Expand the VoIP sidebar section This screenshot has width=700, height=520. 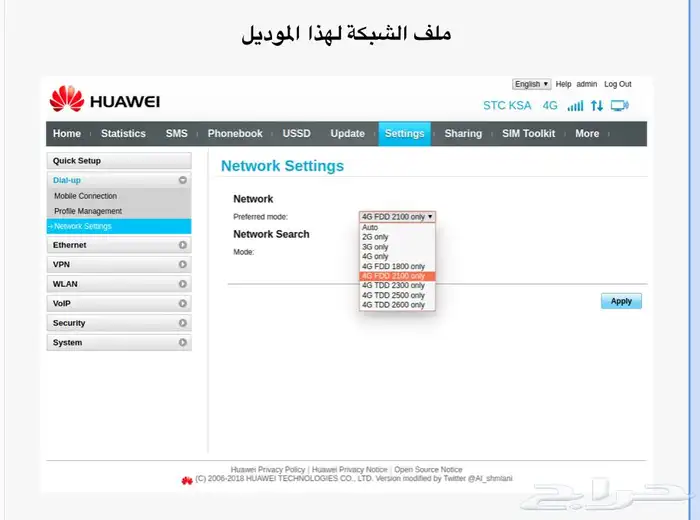119,304
